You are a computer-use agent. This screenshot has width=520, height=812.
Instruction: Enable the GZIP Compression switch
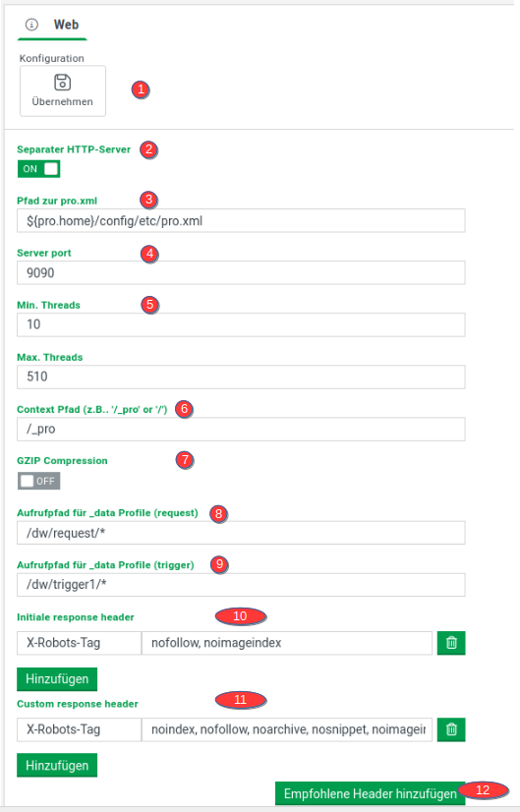(39, 481)
